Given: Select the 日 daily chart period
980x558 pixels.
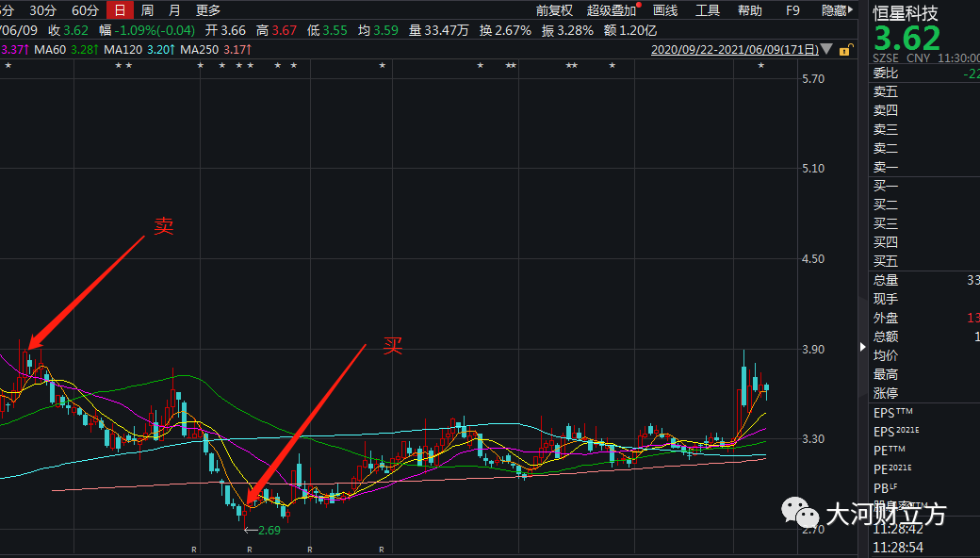Looking at the screenshot, I should (119, 10).
